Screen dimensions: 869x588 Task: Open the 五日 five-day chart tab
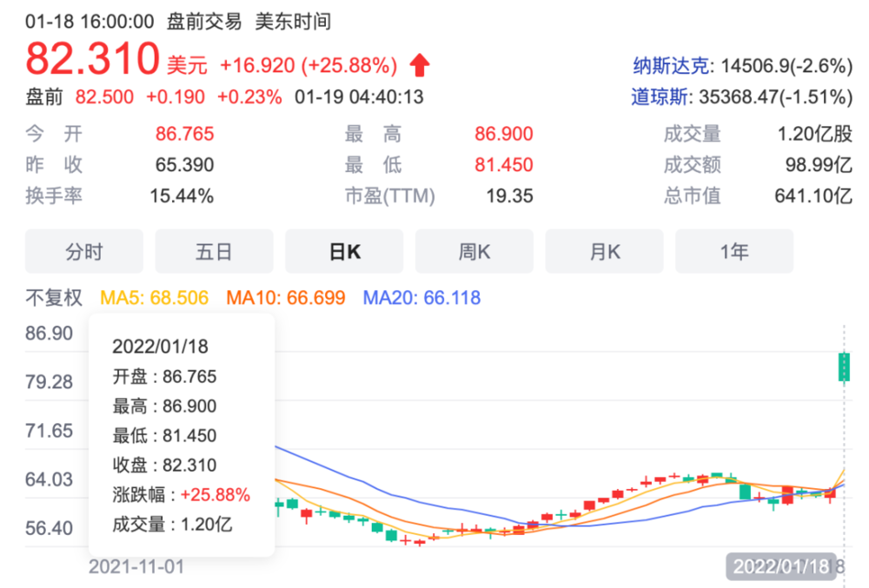pyautogui.click(x=214, y=252)
